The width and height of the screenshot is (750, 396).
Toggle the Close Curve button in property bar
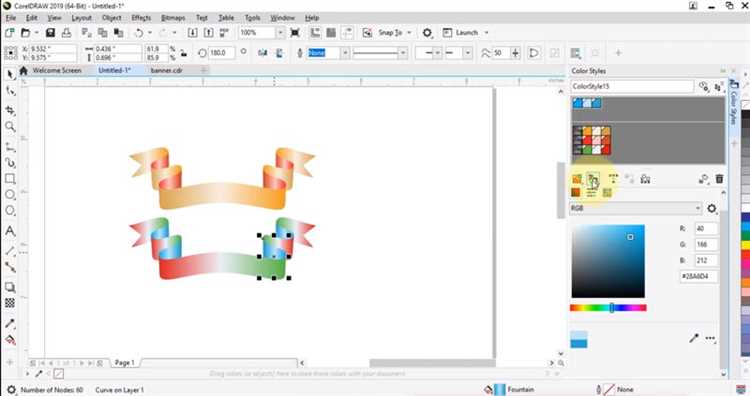[534, 53]
